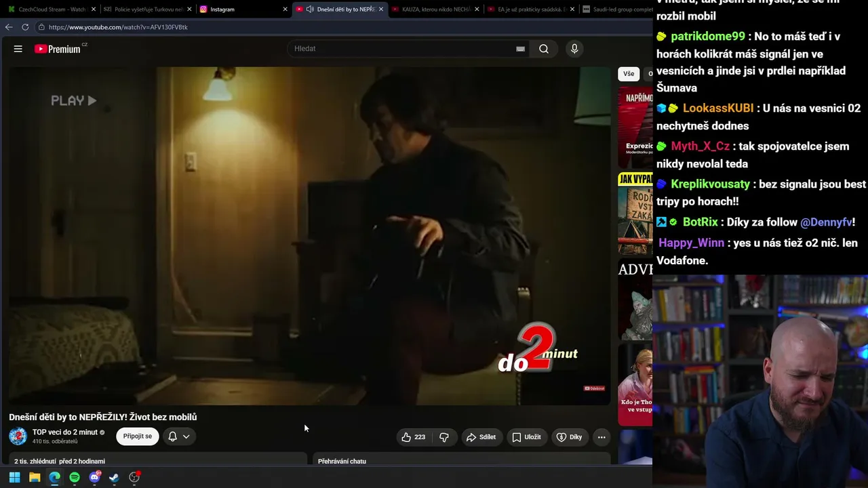The width and height of the screenshot is (868, 488).
Task: Click the LookassKUBI username in chat
Action: tap(718, 108)
